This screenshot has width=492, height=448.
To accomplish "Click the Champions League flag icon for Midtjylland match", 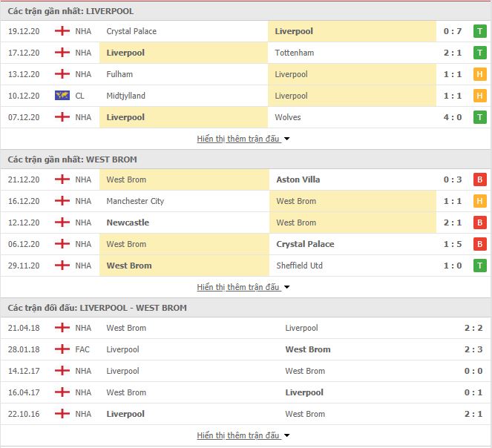I will (x=62, y=96).
